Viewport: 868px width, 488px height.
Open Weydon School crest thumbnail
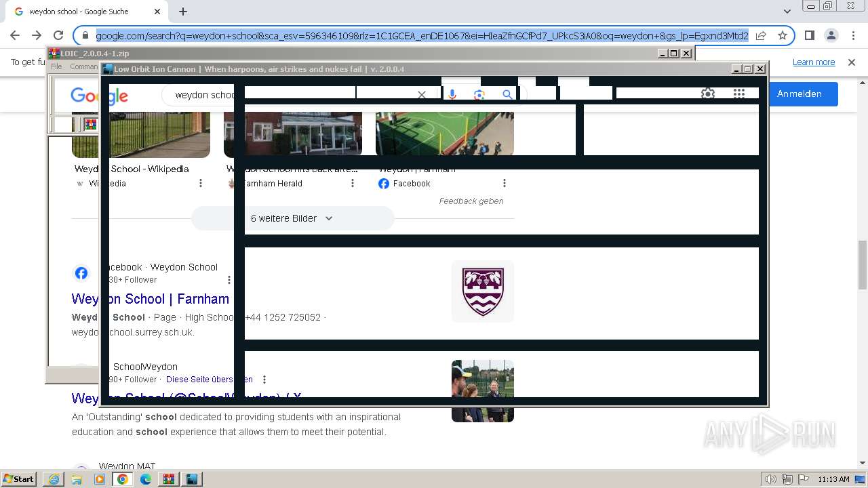483,291
